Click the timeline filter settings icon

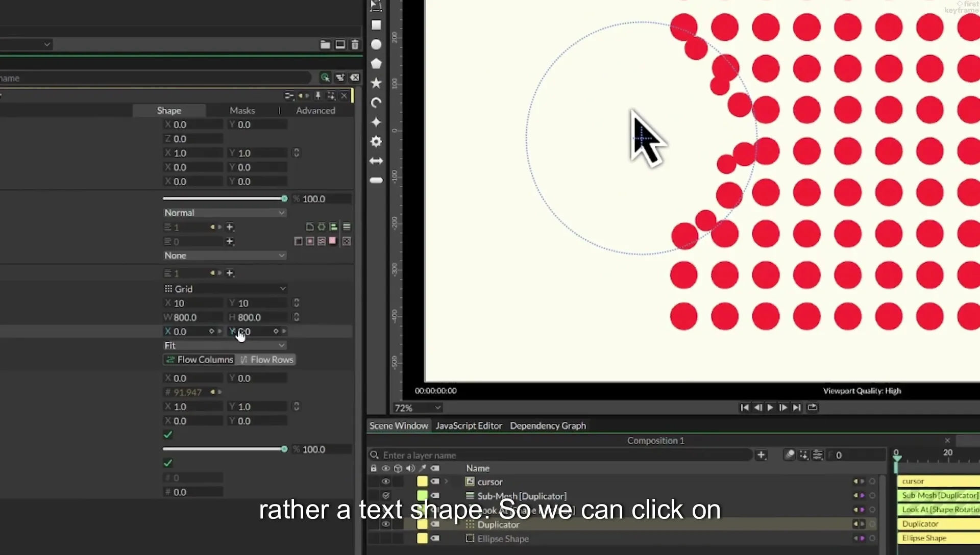coord(817,455)
